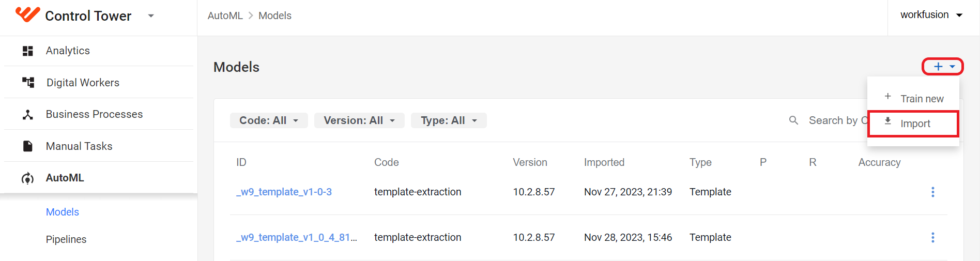
Task: Open the kebab menu for _w9_template_v1-0-3
Action: click(932, 192)
